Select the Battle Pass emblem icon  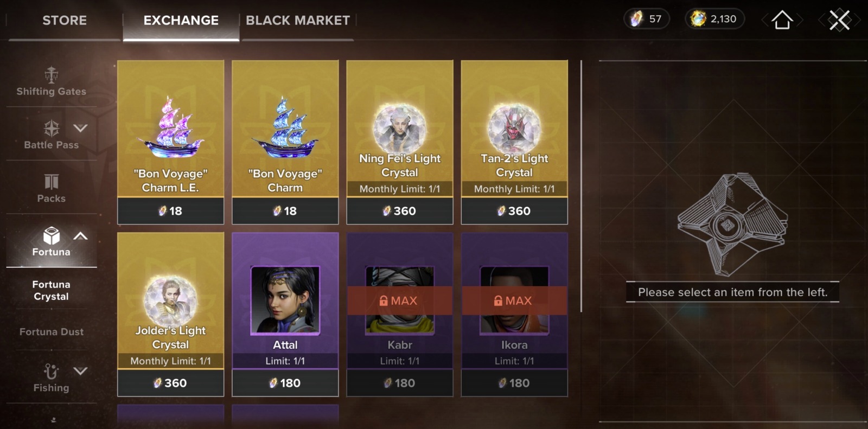[52, 128]
